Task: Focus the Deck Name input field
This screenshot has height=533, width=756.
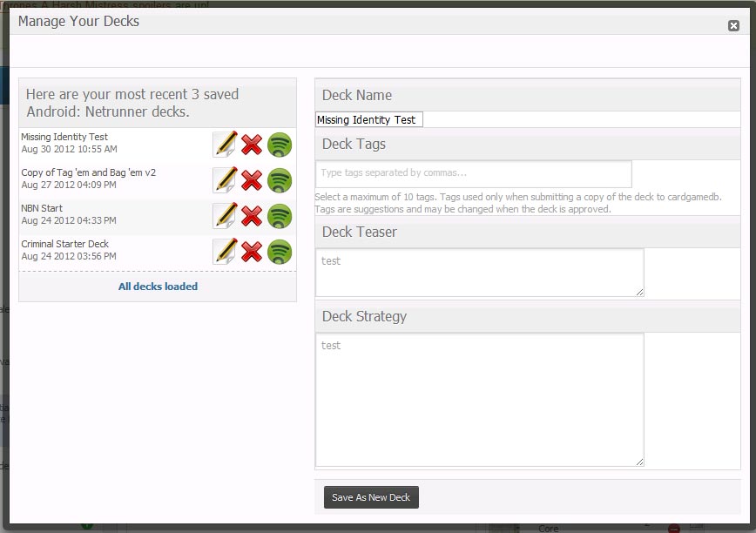Action: click(368, 119)
